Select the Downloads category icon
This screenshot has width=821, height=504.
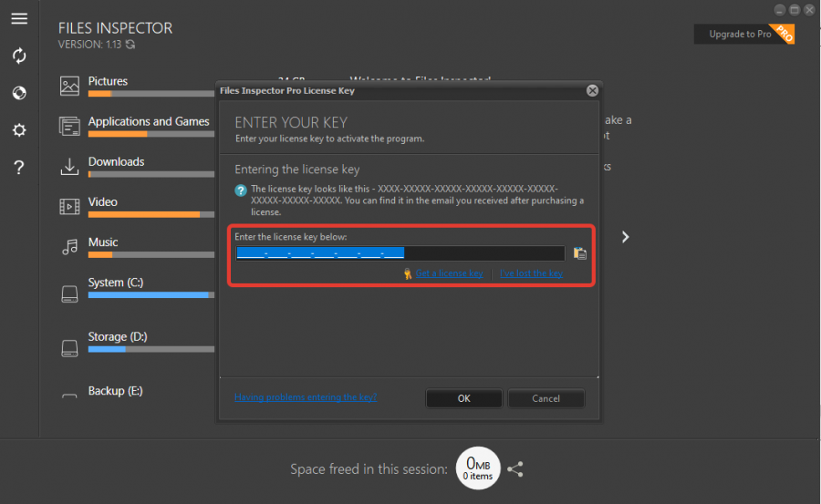[x=69, y=167]
